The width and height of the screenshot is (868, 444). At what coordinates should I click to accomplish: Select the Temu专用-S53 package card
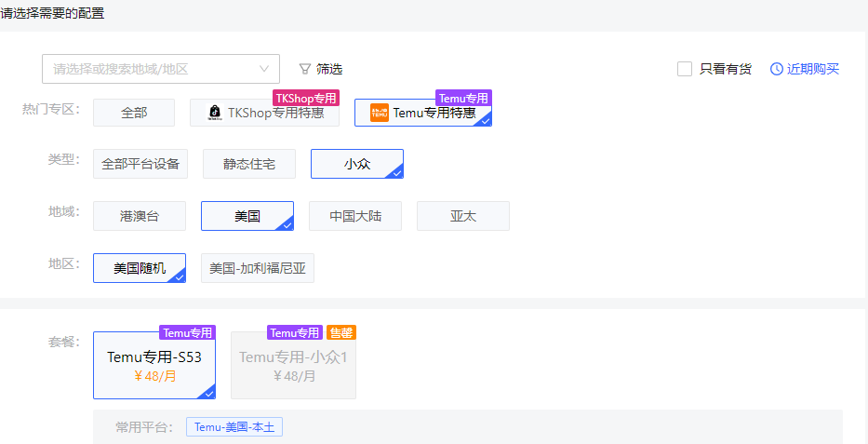click(154, 366)
